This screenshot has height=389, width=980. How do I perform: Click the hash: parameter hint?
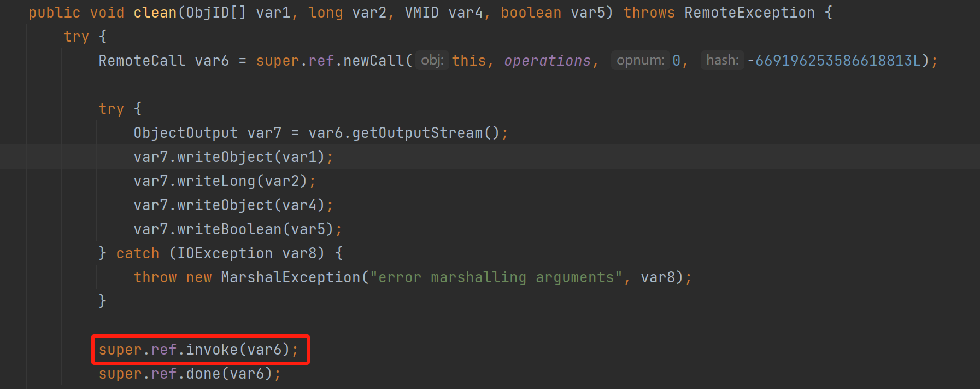[722, 60]
